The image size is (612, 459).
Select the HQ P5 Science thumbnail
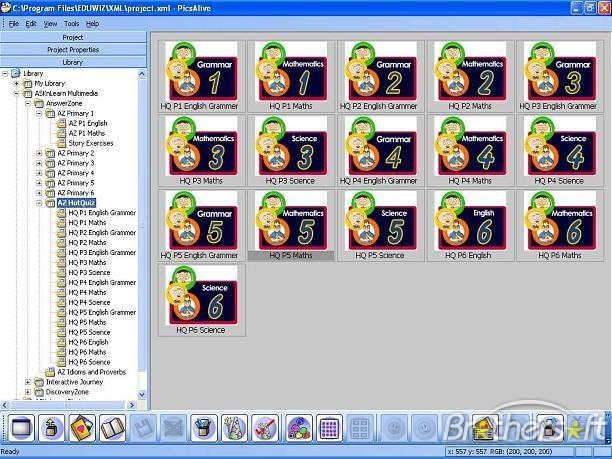tap(381, 226)
